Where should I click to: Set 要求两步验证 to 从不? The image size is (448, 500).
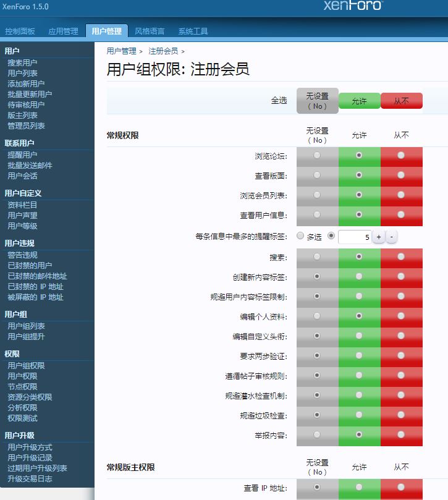tap(401, 355)
